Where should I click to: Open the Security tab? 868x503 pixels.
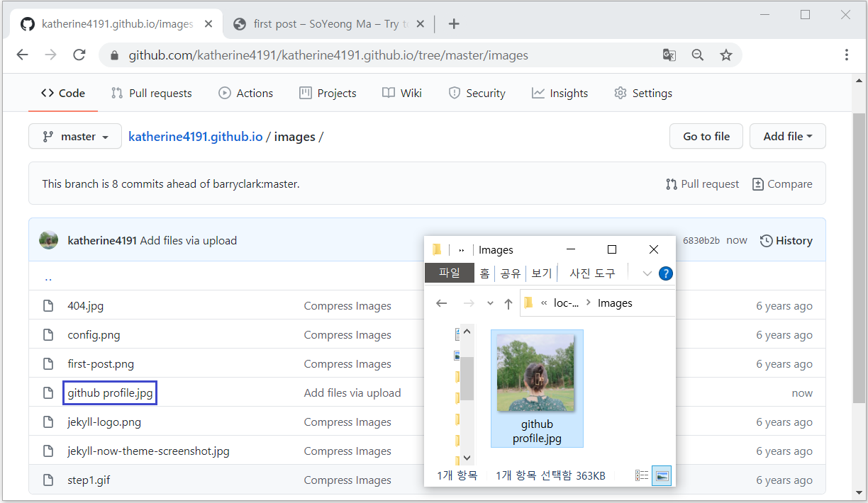click(x=477, y=93)
